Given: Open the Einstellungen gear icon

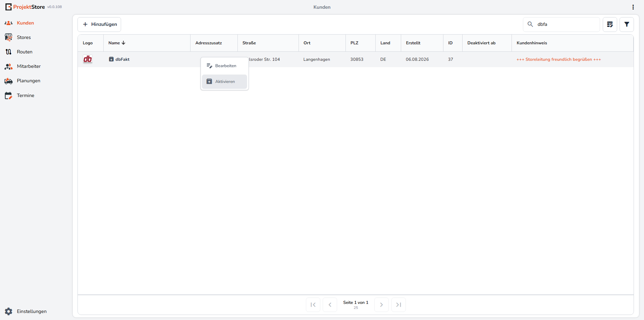Looking at the screenshot, I should [8, 311].
